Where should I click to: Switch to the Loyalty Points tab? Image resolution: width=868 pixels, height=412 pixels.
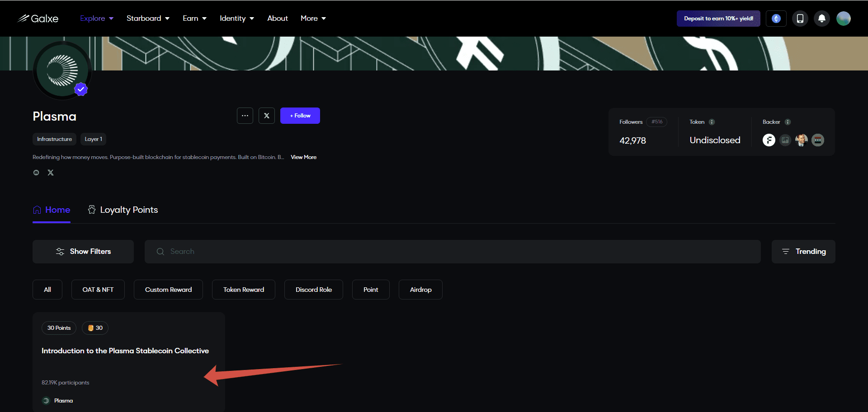(123, 210)
